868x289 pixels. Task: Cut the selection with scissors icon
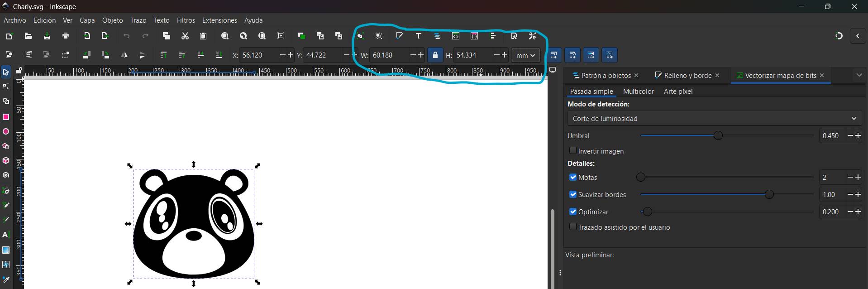(185, 36)
